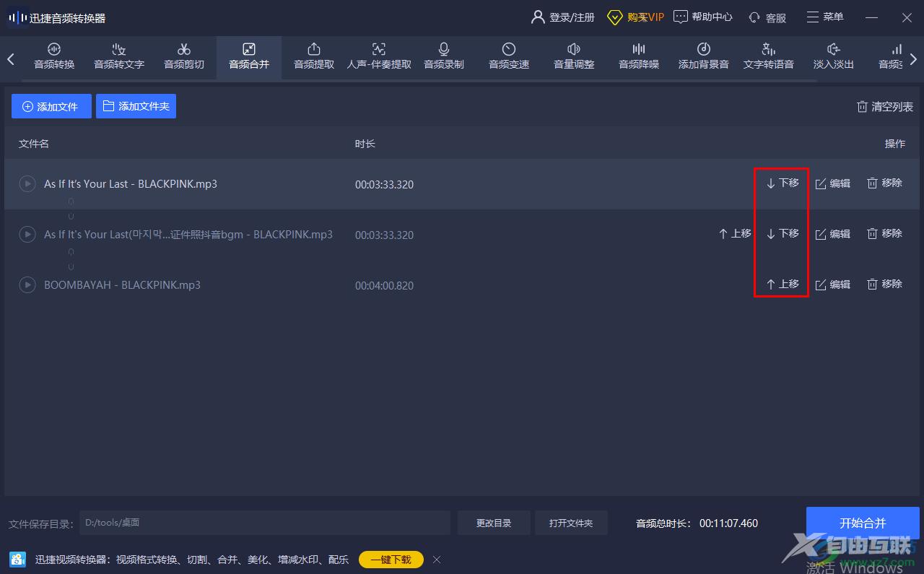Close the video converter promo banner
The height and width of the screenshot is (574, 924).
point(437,560)
